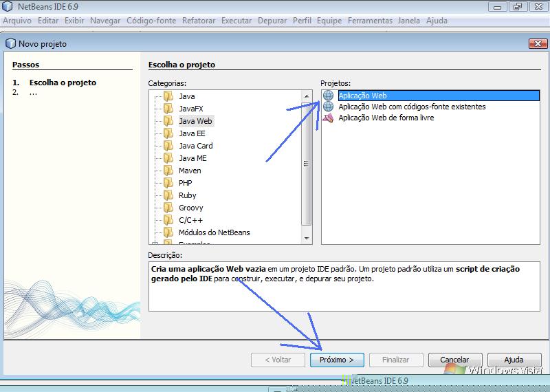The image size is (550, 392).
Task: Select the Java Card category
Action: click(196, 146)
